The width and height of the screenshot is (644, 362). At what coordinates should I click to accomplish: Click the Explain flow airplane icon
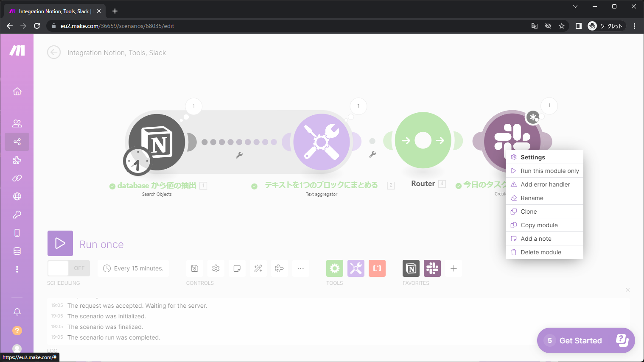[x=280, y=268]
